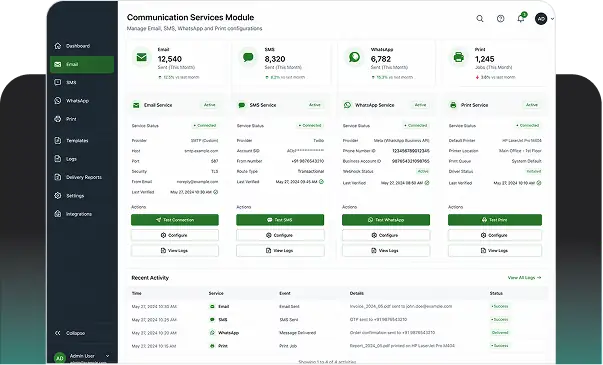Screen dimensions: 603x365
Task: Click the Time column header
Action: [137, 293]
